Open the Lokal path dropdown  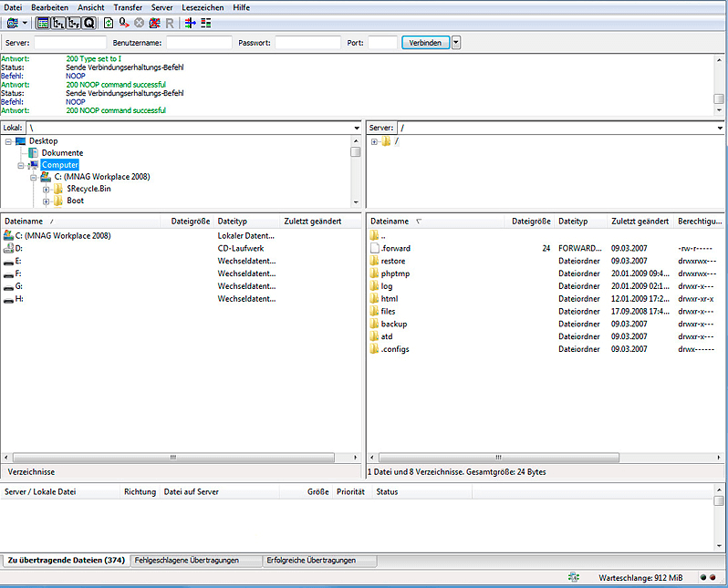click(356, 128)
